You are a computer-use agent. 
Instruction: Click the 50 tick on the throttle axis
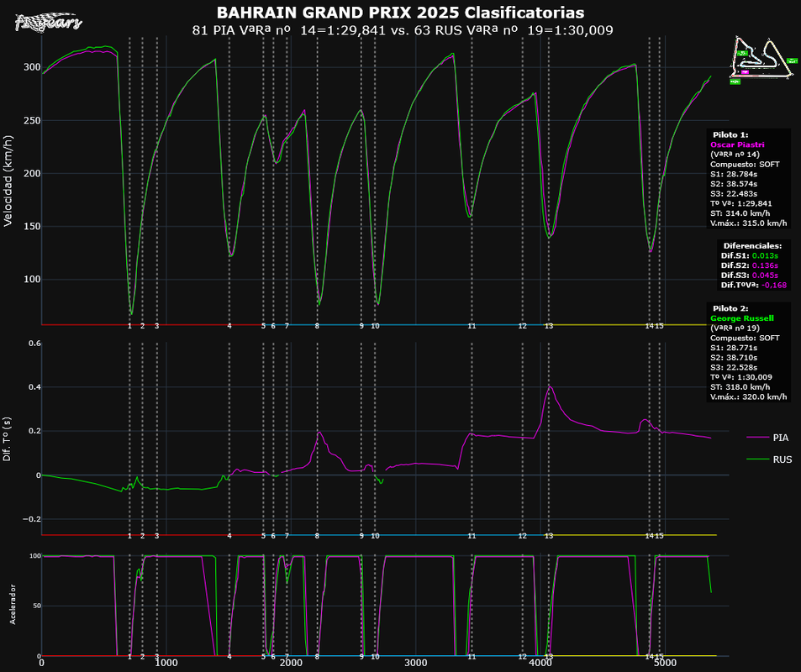pos(36,606)
